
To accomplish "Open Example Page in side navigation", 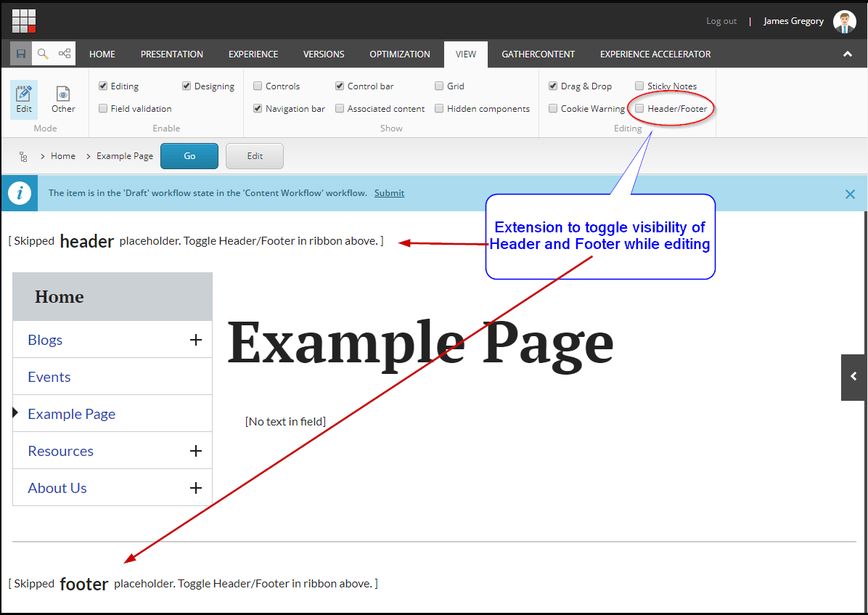I will tap(71, 414).
